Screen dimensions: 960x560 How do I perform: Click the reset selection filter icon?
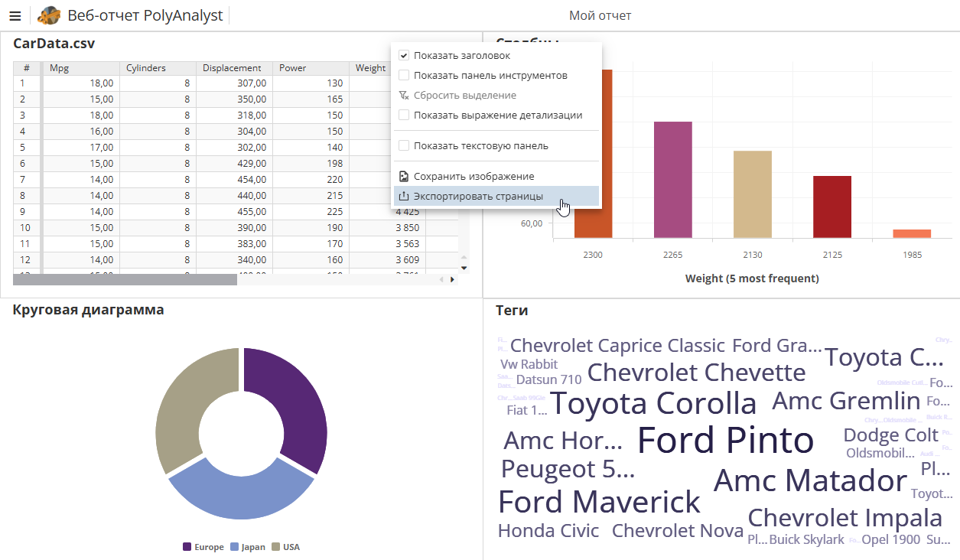pyautogui.click(x=404, y=96)
